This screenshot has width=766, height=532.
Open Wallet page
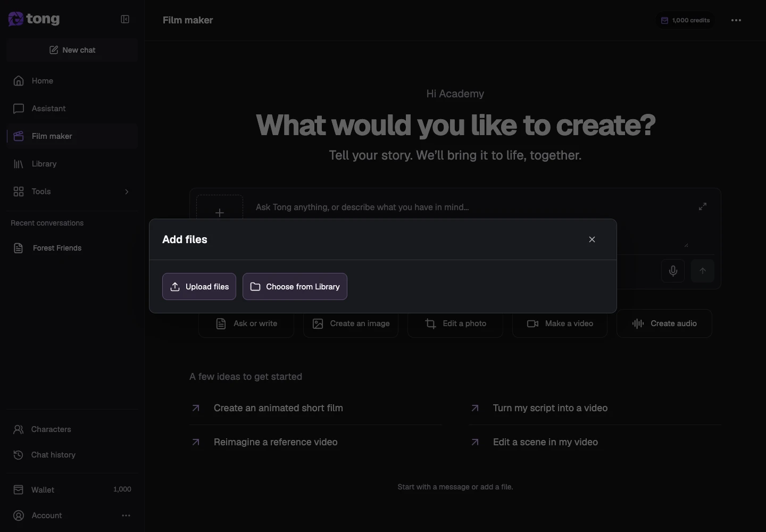coord(72,489)
